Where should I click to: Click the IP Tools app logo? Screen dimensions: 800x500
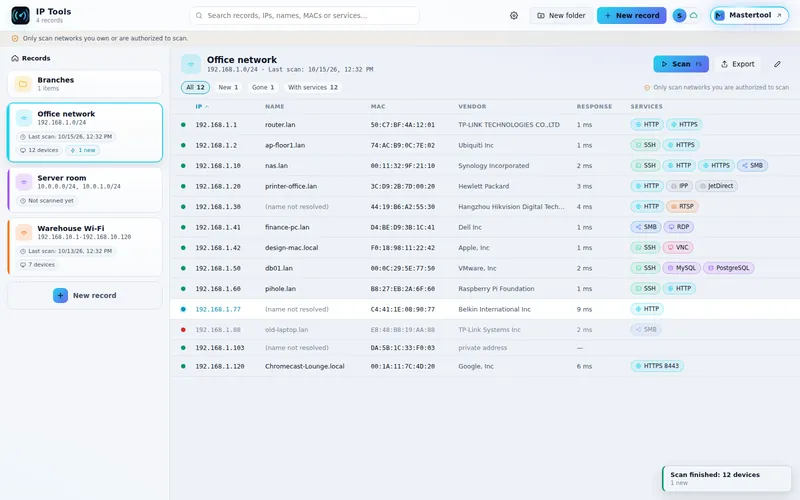pyautogui.click(x=20, y=15)
